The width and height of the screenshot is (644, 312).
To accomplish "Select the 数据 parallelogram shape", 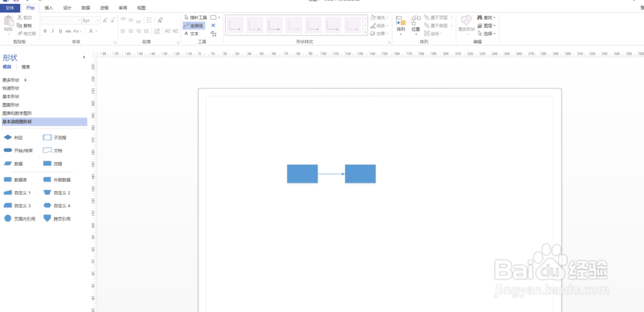I will click(13, 163).
